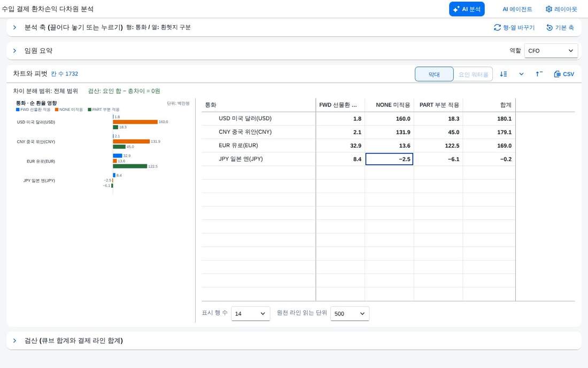Click the AI 분석 sparkle button
The image size is (588, 368).
click(467, 9)
